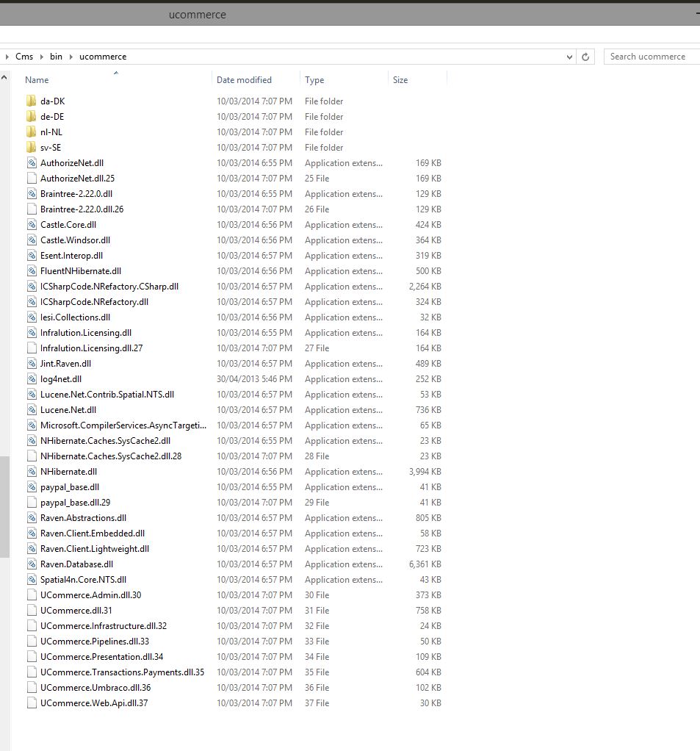Screen dimensions: 700x751
Task: Click the 37 File type cell
Action: coord(317,703)
